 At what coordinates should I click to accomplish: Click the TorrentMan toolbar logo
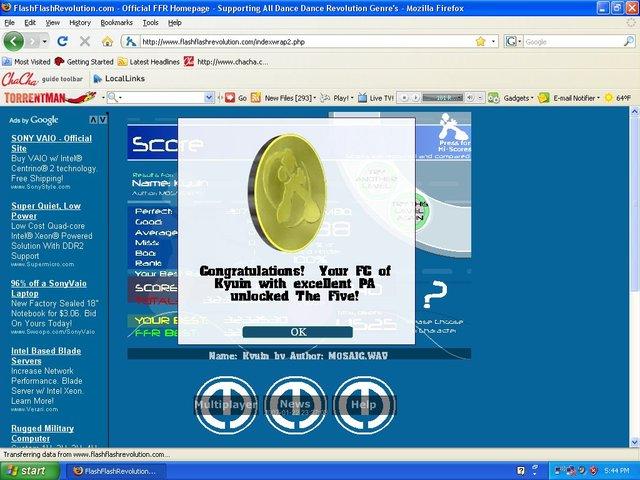tap(50, 98)
